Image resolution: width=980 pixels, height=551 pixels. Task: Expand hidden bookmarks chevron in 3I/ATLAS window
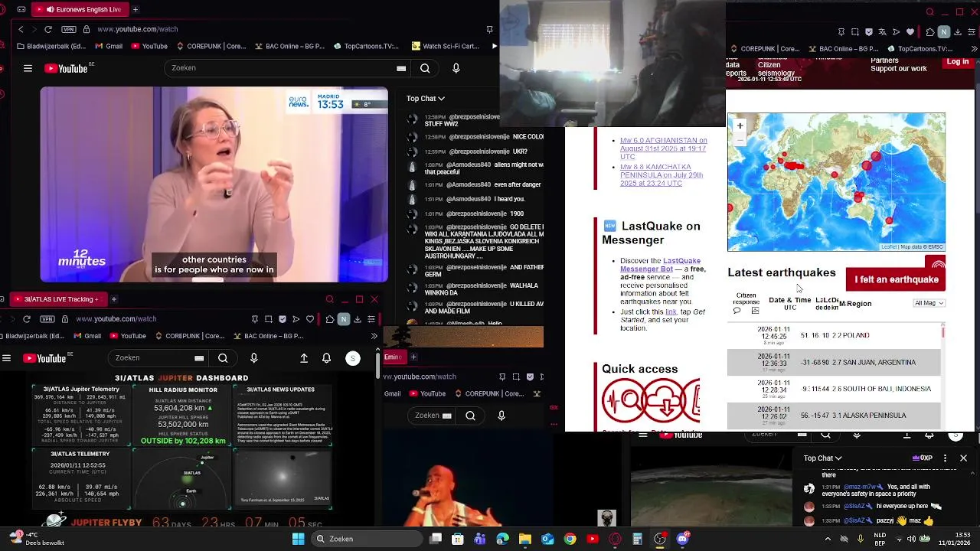click(374, 336)
